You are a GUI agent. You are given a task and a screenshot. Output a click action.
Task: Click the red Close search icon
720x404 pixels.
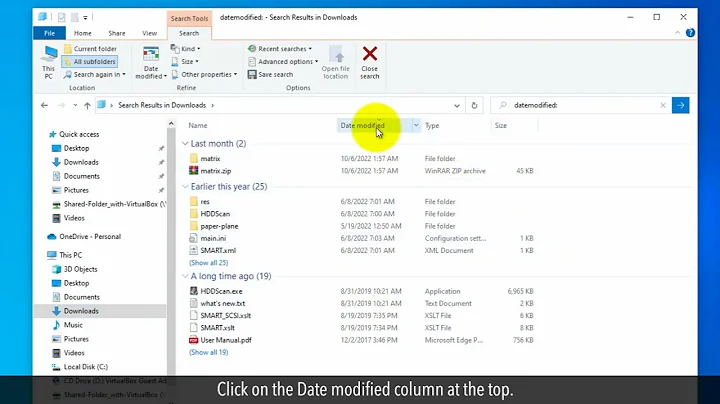[370, 54]
